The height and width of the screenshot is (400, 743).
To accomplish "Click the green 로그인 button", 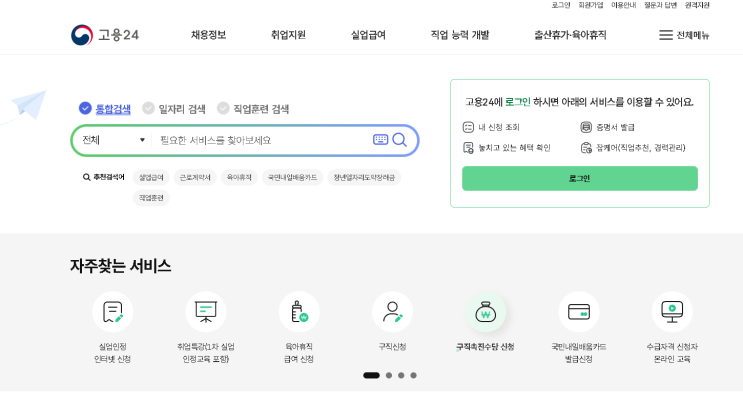I will coord(580,178).
